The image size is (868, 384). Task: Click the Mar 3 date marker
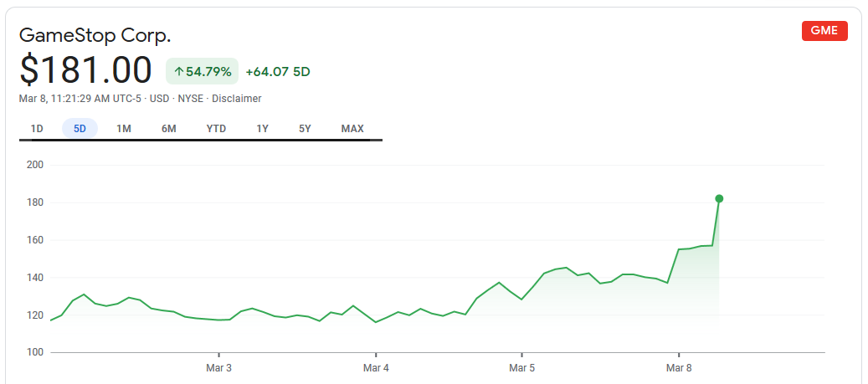(219, 367)
